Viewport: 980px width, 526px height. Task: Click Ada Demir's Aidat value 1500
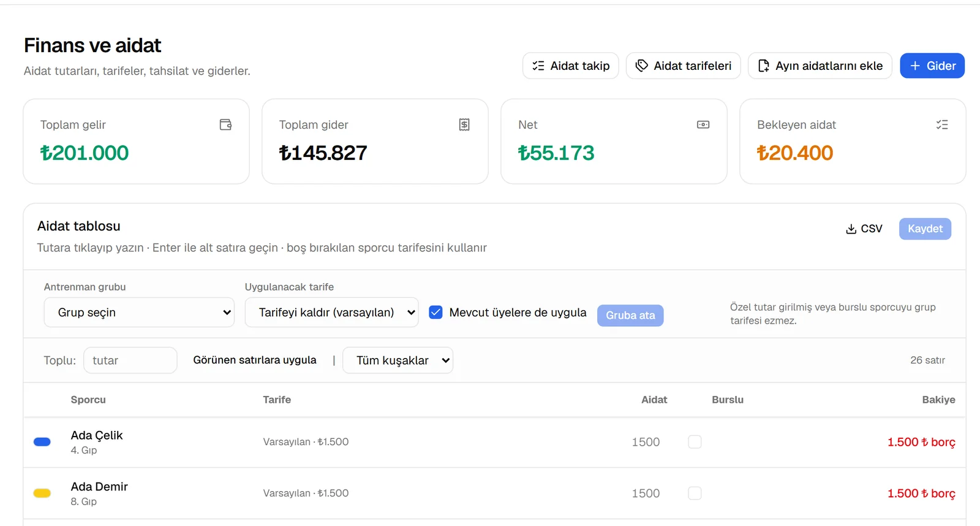646,493
